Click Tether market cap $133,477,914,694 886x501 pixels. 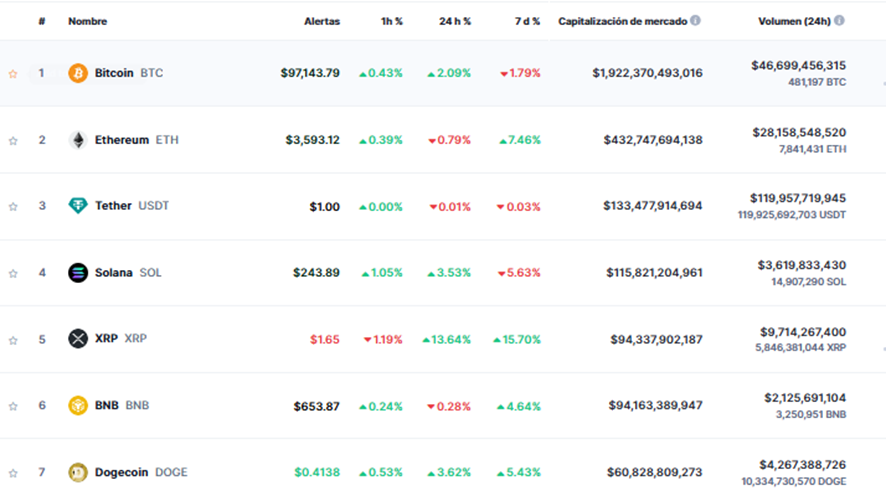pyautogui.click(x=653, y=206)
